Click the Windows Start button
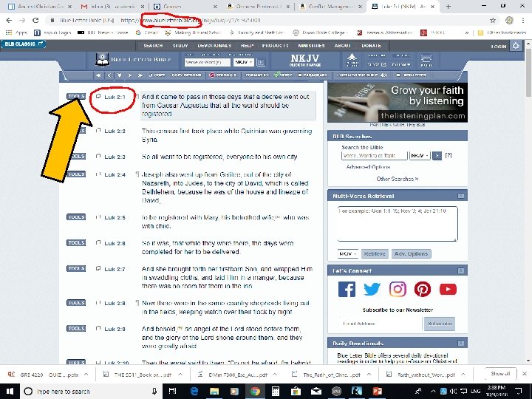 [x=10, y=391]
